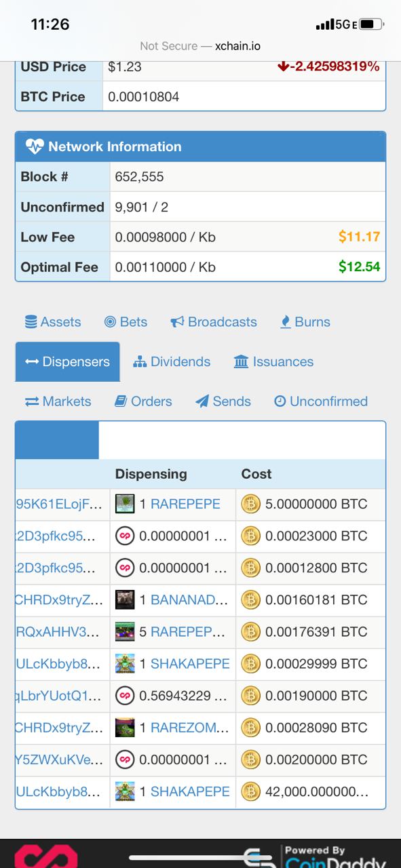
Task: Tap the xchain.io address bar
Action: (x=200, y=46)
